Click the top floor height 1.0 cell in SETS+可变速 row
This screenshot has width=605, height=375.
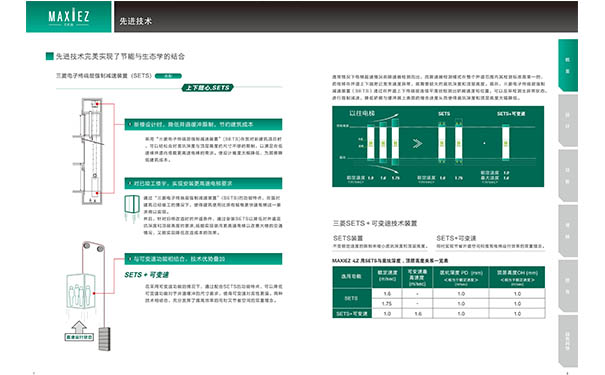[517, 314]
